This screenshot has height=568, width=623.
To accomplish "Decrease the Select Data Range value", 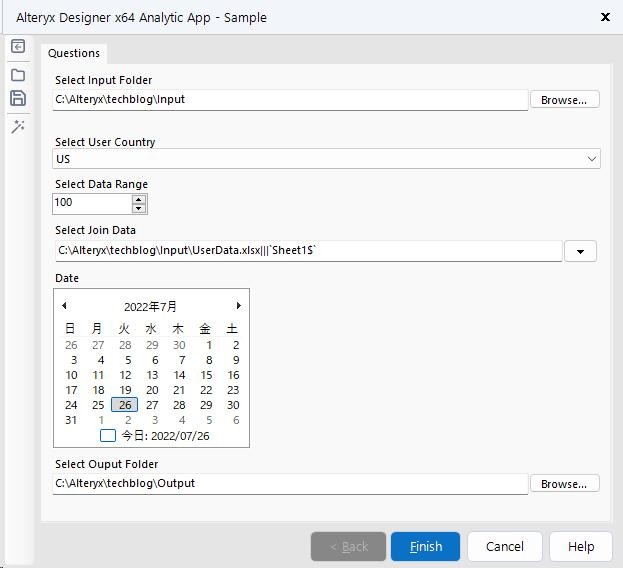I will pos(139,208).
